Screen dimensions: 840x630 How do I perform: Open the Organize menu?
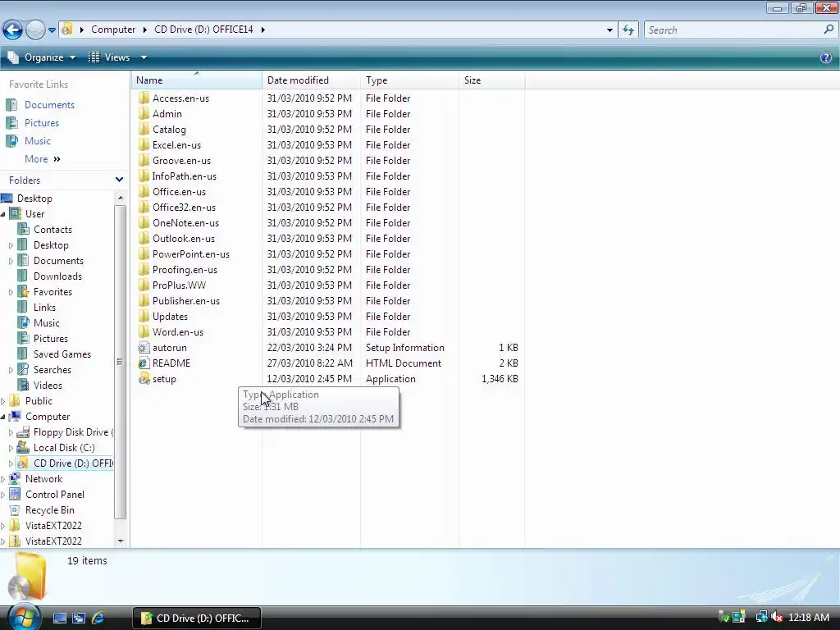tap(42, 57)
